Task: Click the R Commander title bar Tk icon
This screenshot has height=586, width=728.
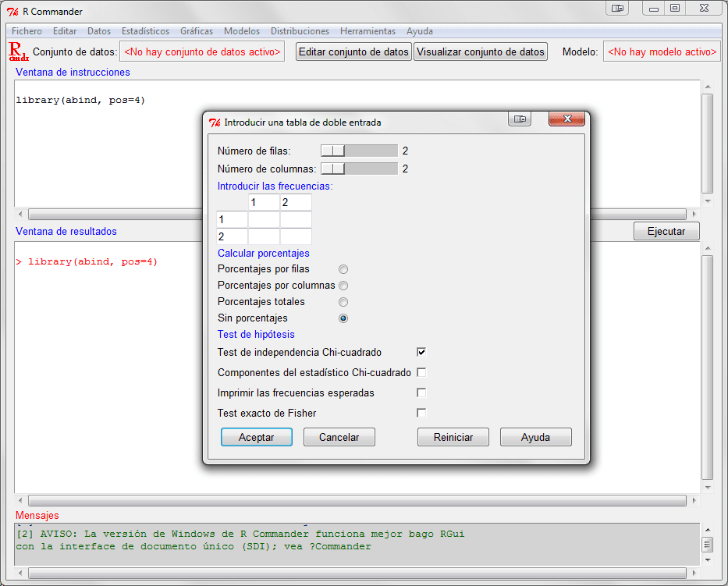Action: point(13,12)
